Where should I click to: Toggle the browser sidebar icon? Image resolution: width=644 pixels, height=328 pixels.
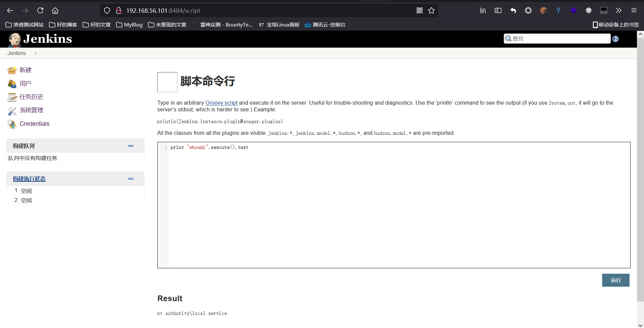tap(498, 11)
